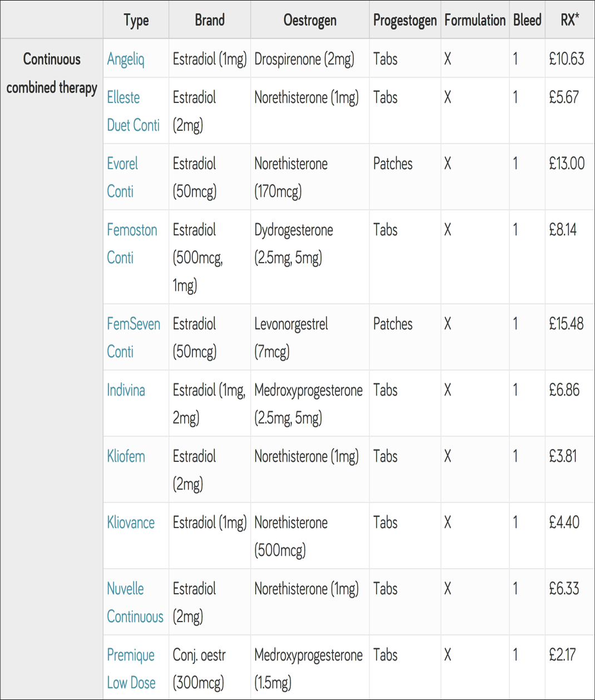This screenshot has width=595, height=700.
Task: Visit the FemSeven Conti link
Action: 133,338
